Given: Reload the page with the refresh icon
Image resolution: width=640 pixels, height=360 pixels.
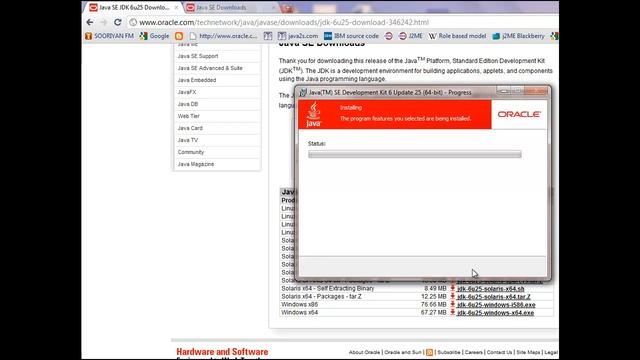Looking at the screenshot, I should pyautogui.click(x=118, y=22).
